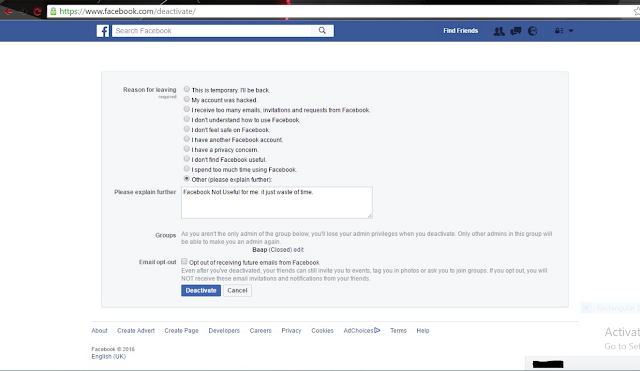Open the messages icon
Screen dimensions: 640x371
(516, 31)
